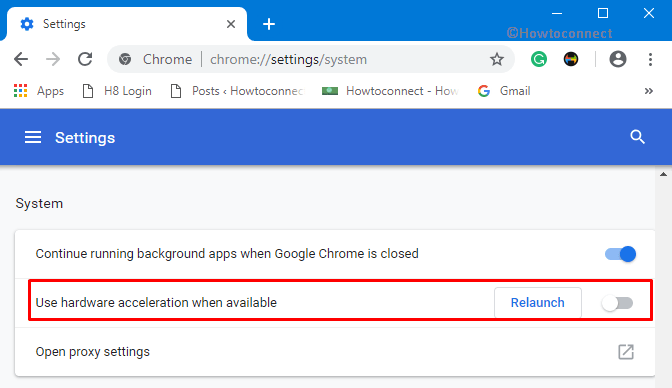The height and width of the screenshot is (388, 672).
Task: Open a new tab with the plus button
Action: [269, 24]
